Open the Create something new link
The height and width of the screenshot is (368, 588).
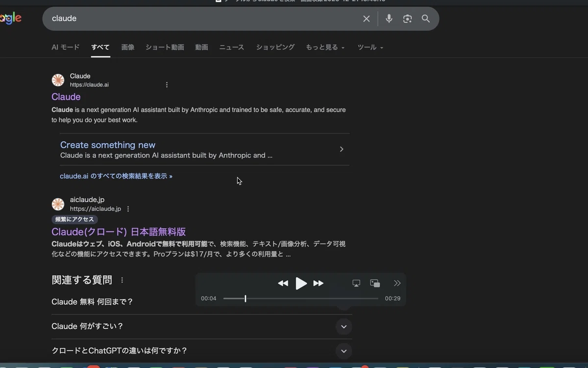click(108, 145)
